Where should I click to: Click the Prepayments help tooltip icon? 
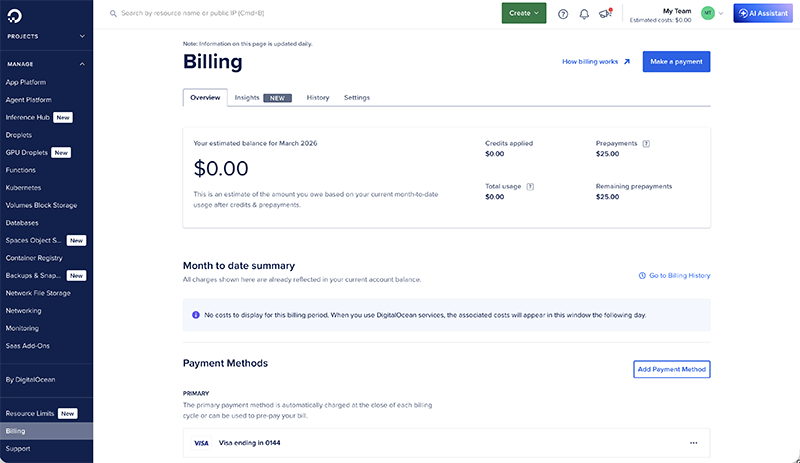(646, 143)
